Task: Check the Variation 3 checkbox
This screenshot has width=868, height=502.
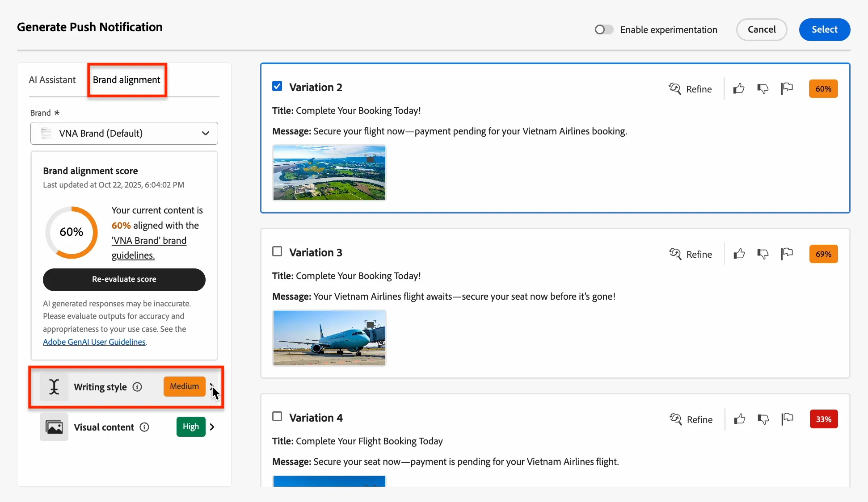Action: coord(277,251)
